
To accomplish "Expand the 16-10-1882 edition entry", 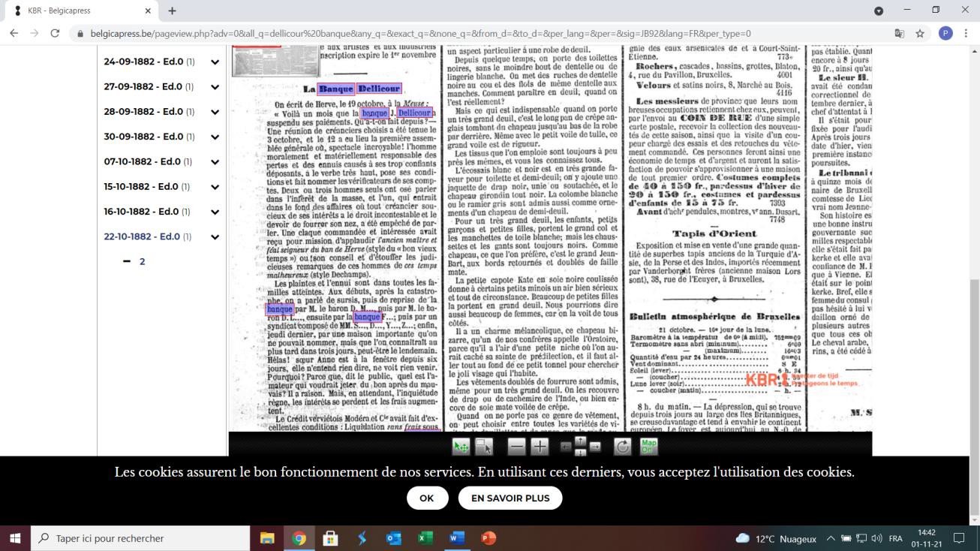I will pyautogui.click(x=215, y=212).
